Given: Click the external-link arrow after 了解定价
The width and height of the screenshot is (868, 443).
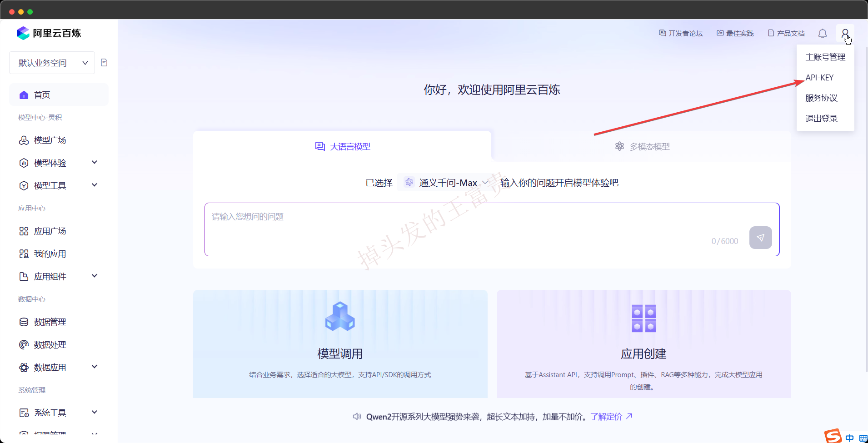Looking at the screenshot, I should coord(629,416).
